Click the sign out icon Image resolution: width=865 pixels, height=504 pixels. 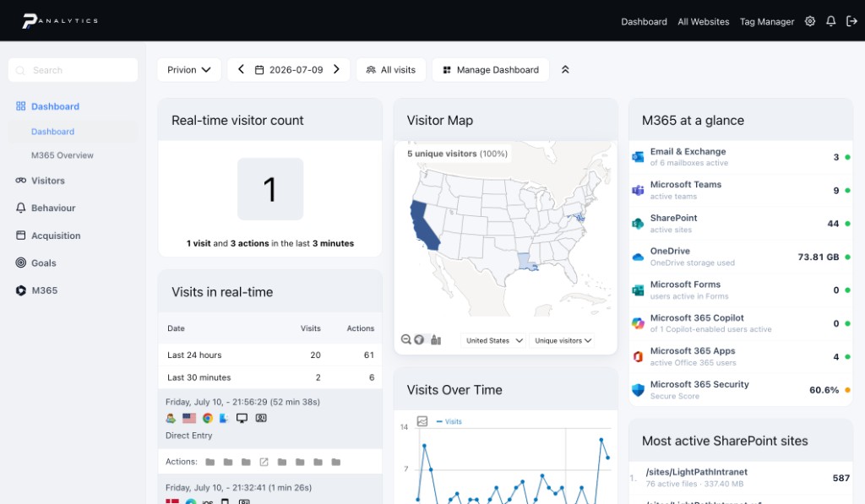851,21
